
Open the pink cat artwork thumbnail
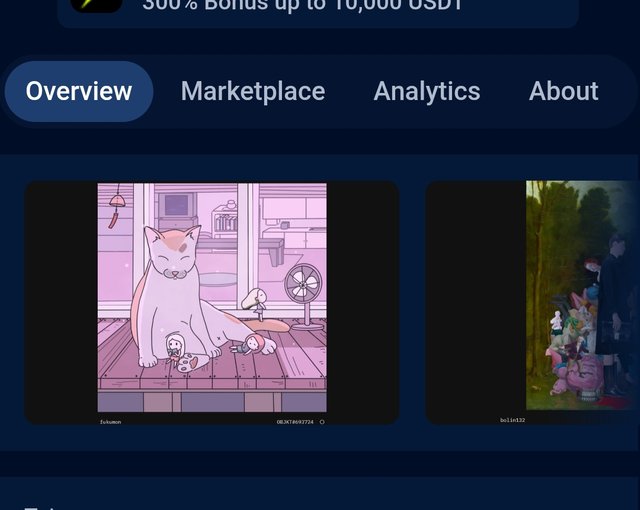click(x=212, y=303)
